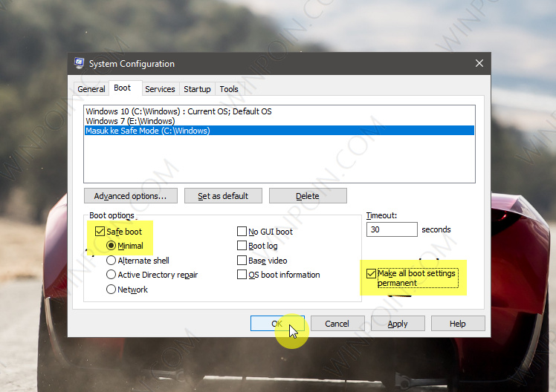Click the Cancel button
This screenshot has height=392, width=556.
337,324
